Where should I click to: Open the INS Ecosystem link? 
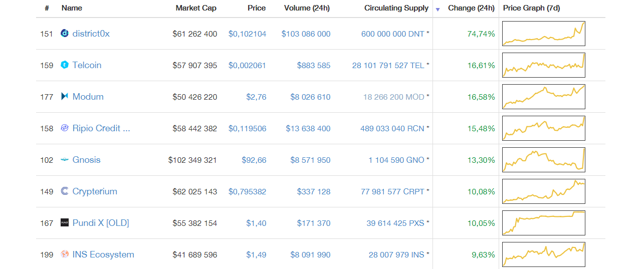tap(103, 254)
